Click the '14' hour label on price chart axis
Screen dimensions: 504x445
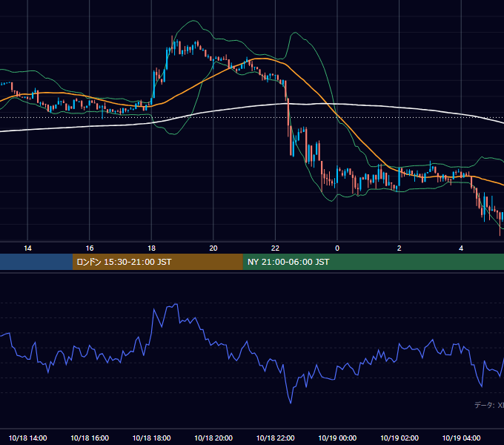click(27, 248)
